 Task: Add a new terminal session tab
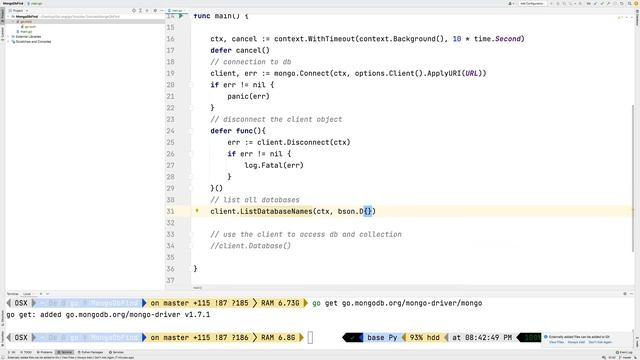(x=41, y=293)
